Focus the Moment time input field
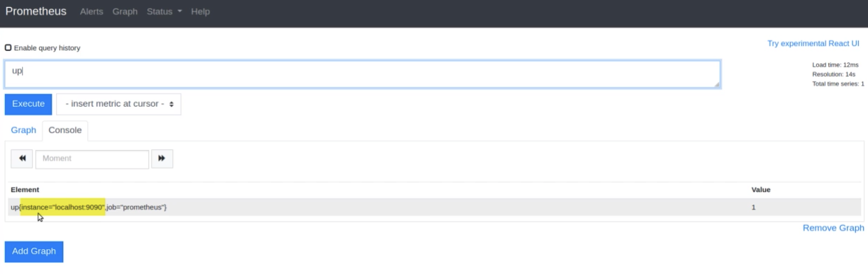This screenshot has width=868, height=274. coord(92,159)
